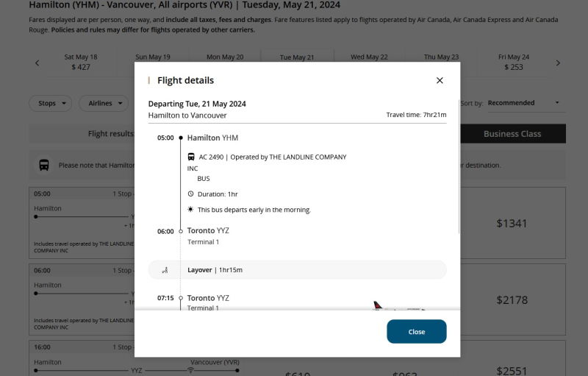The width and height of the screenshot is (588, 376).
Task: Click the bus icon beside AC 2490
Action: (x=191, y=157)
